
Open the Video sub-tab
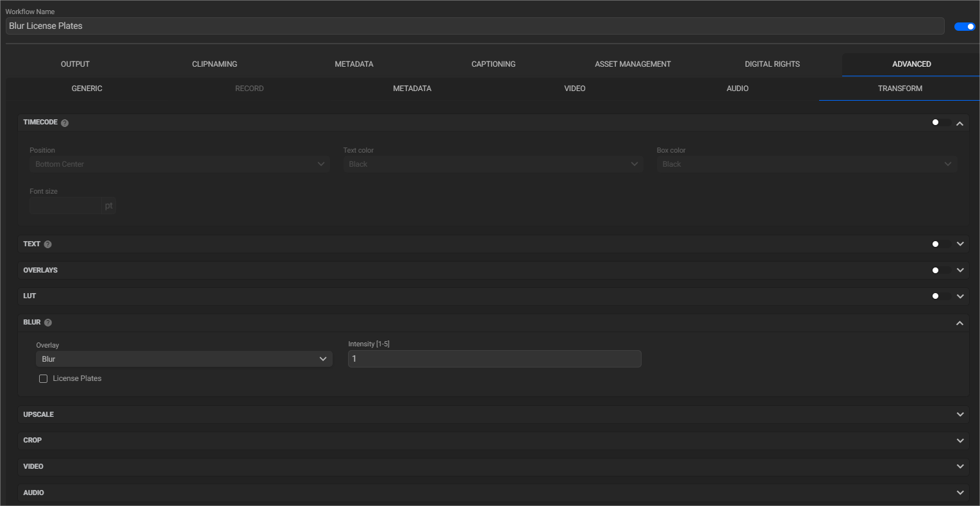(575, 89)
